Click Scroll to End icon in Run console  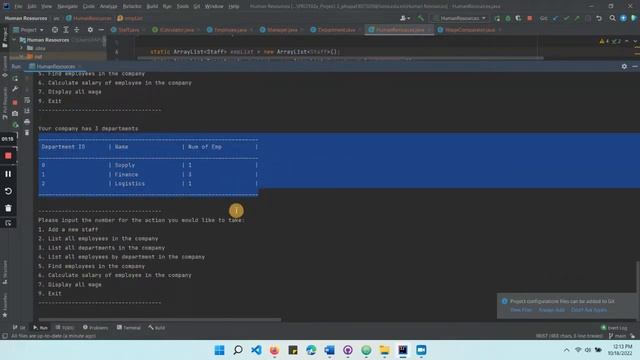click(x=27, y=111)
